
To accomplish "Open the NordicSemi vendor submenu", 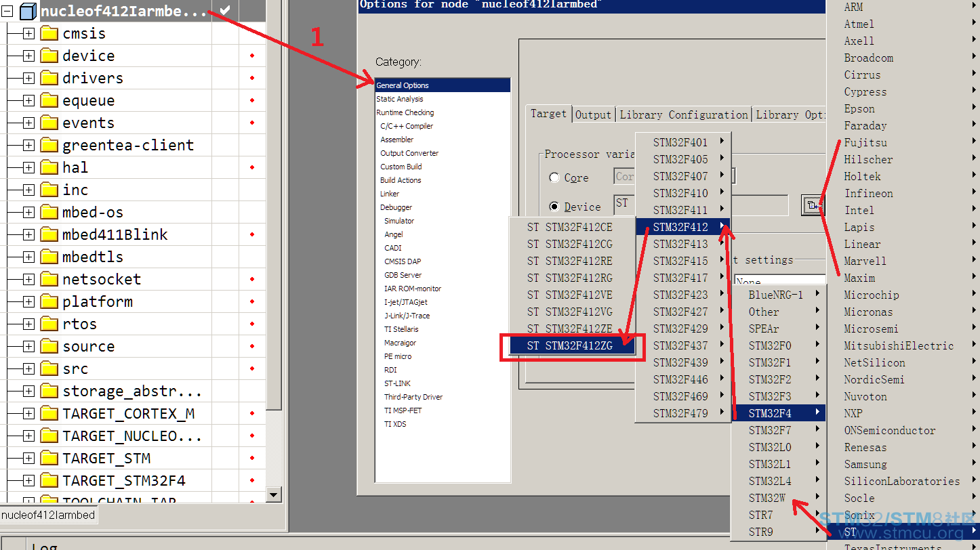I will [903, 379].
